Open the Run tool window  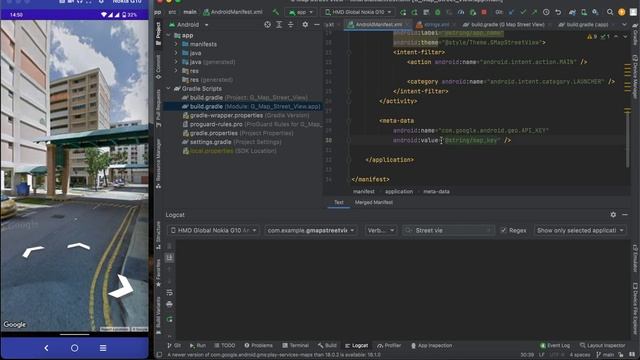pyautogui.click(x=198, y=345)
